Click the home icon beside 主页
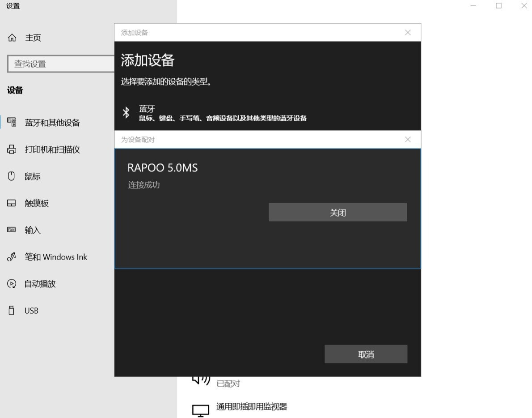532x418 pixels. (12, 38)
